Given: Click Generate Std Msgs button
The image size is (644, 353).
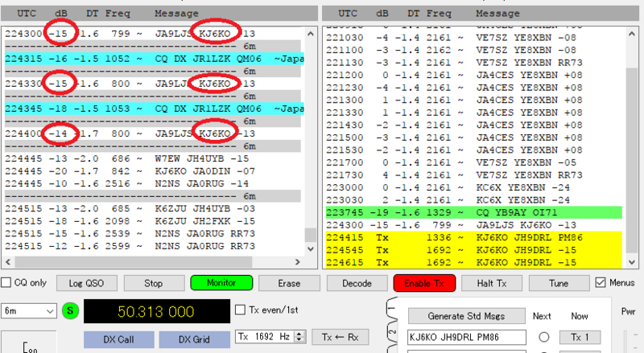Looking at the screenshot, I should (x=467, y=316).
